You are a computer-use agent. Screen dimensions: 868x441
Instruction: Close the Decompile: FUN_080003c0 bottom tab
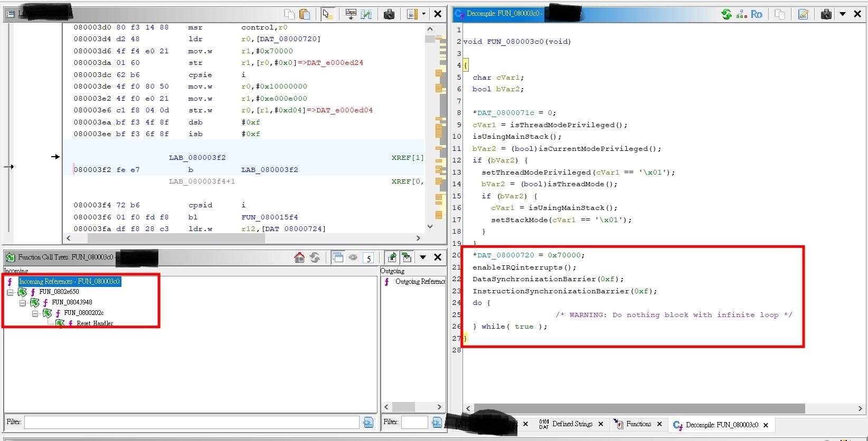coord(766,425)
